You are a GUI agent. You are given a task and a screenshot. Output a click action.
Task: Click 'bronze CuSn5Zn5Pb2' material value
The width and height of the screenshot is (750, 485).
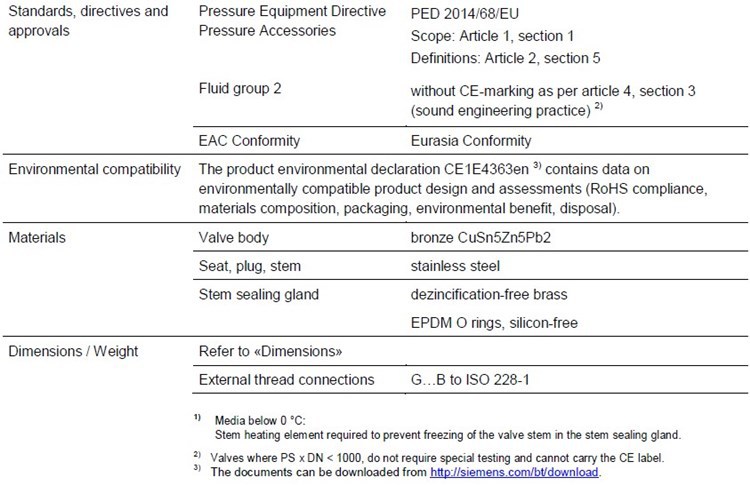coord(481,238)
